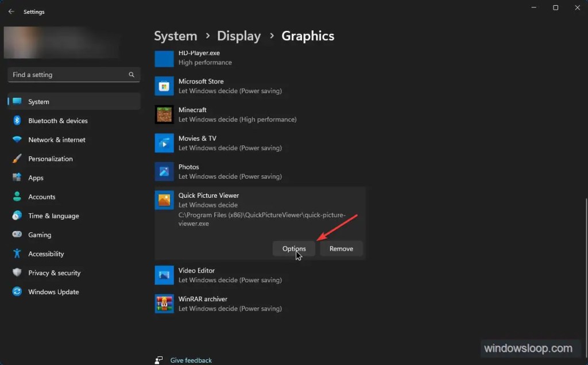Click the blurred user profile picture
Screen dimensions: 588x365
tap(61, 43)
